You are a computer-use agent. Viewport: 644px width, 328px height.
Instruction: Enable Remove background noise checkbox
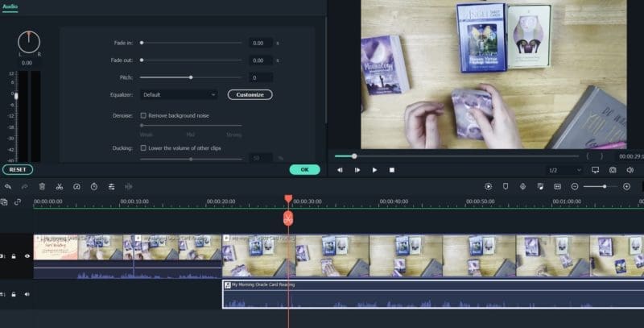(x=143, y=115)
